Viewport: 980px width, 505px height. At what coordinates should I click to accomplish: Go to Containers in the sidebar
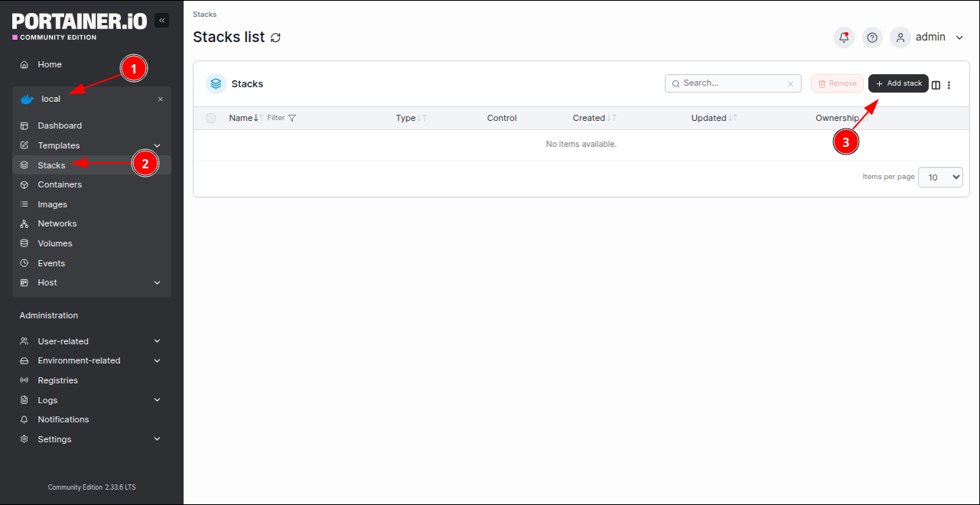tap(60, 184)
